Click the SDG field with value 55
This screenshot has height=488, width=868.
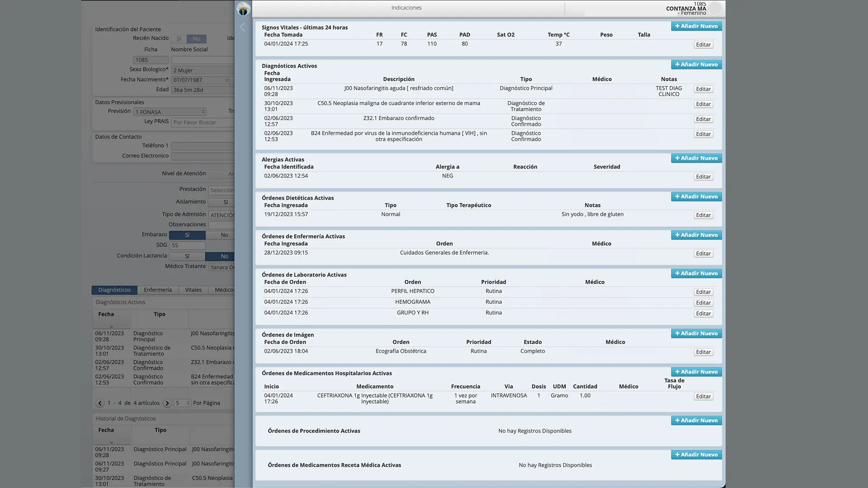click(x=188, y=245)
